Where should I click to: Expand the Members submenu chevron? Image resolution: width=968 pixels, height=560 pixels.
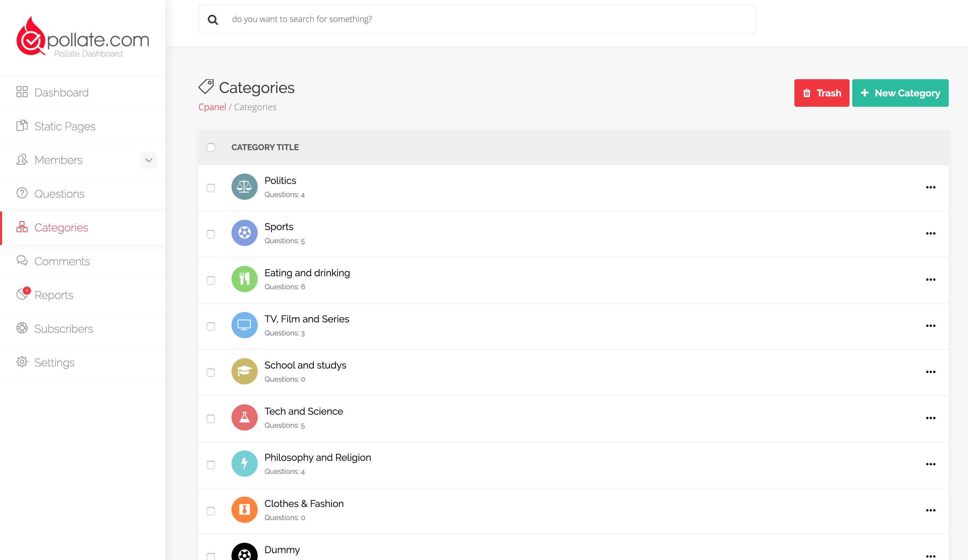[149, 160]
